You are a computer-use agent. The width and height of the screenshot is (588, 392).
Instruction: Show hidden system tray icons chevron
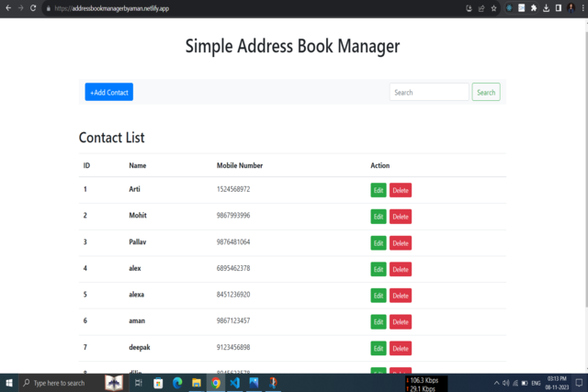pyautogui.click(x=496, y=383)
